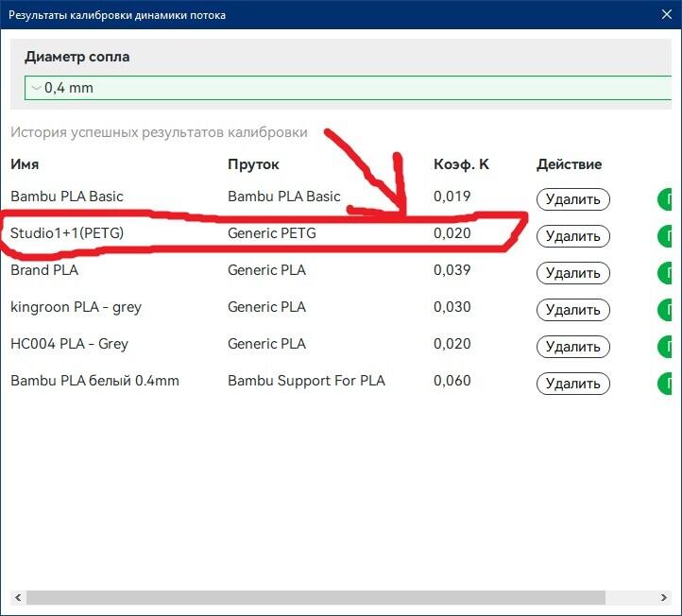
Task: Click the Имя column header
Action: 25,164
